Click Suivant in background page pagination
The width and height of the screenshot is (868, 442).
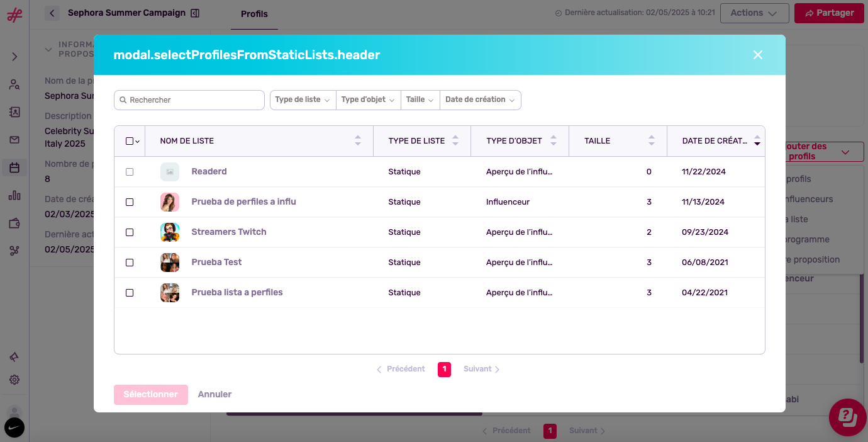[587, 431]
